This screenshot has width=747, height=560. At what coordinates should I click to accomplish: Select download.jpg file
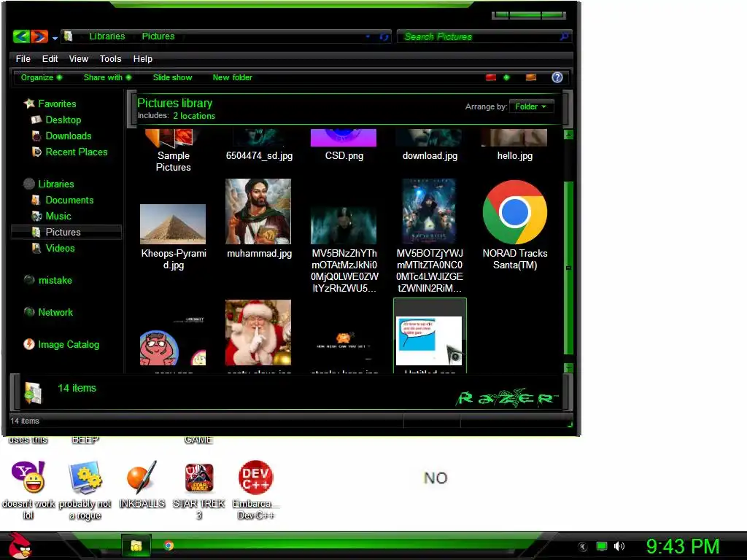(x=429, y=146)
